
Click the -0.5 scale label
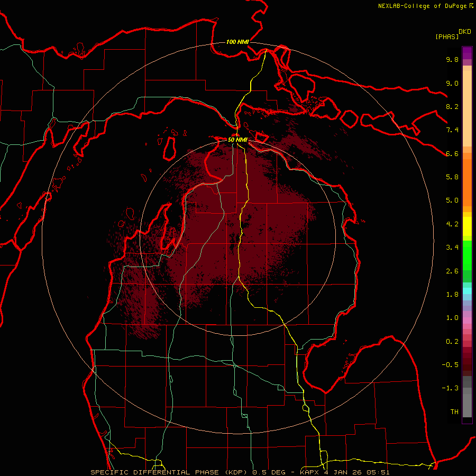450,365
